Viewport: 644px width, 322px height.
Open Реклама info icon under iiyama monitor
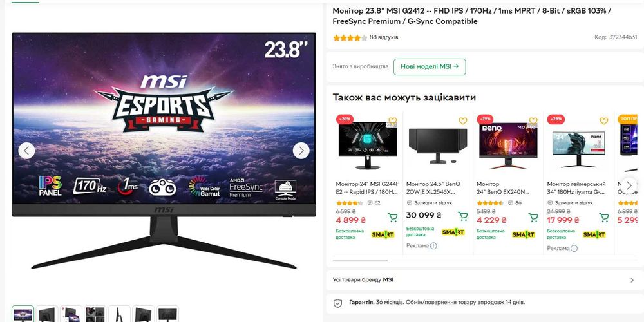574,248
